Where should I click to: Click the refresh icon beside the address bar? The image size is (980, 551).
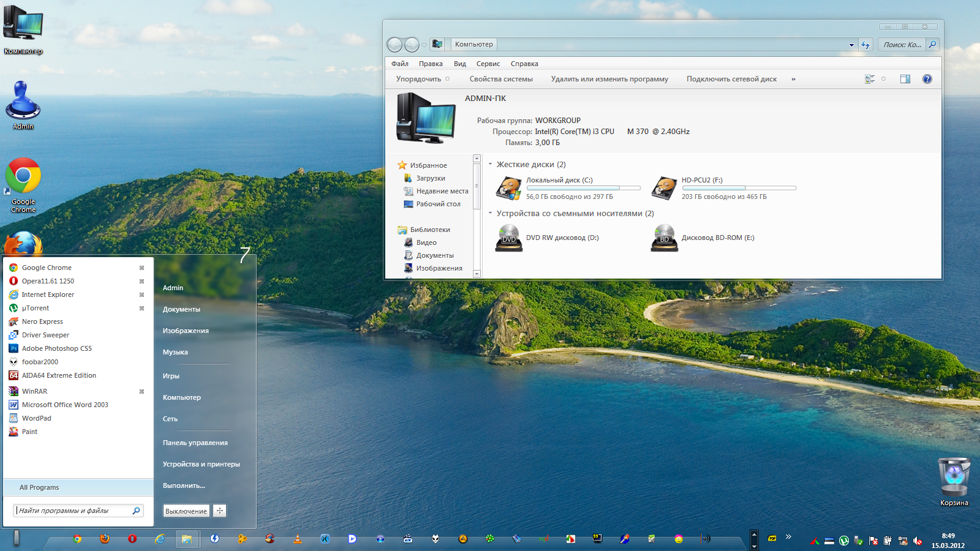pos(865,45)
